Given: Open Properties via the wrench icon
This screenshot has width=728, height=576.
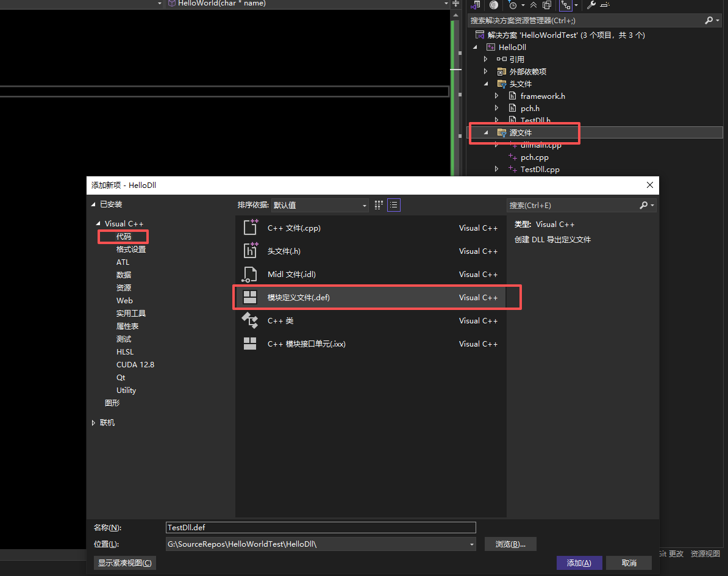Looking at the screenshot, I should pos(591,5).
